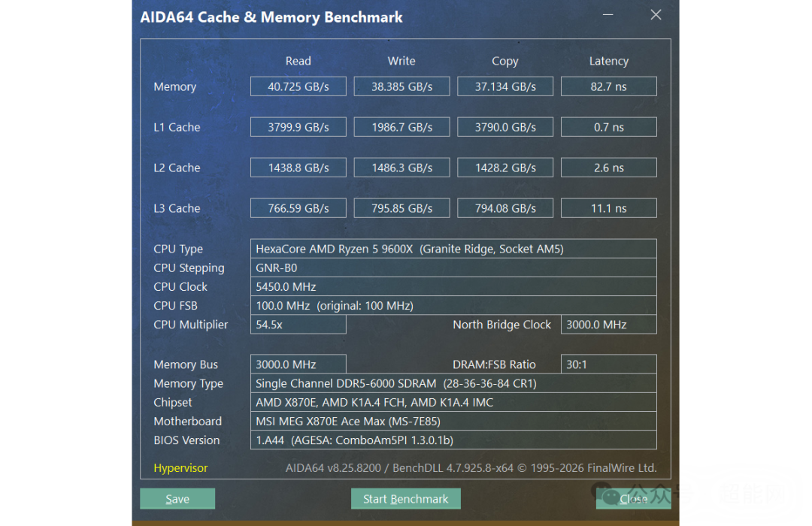Select L3 Cache Read 766.59 GB/s
812x526 pixels.
pyautogui.click(x=298, y=208)
